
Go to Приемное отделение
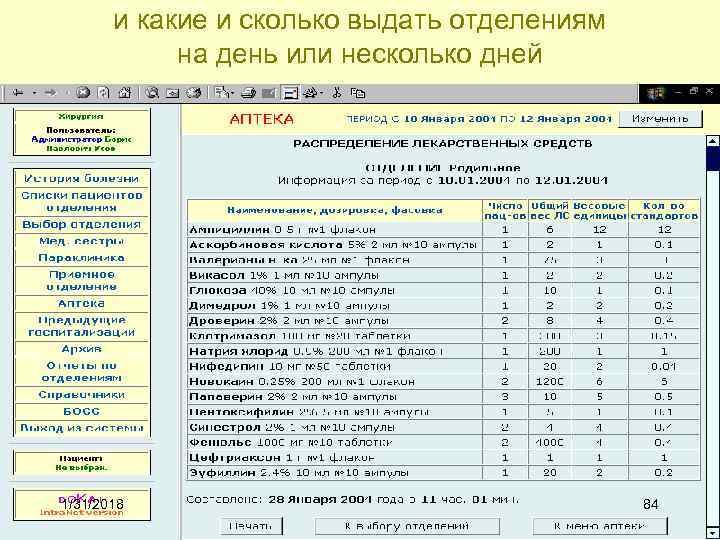(x=81, y=281)
